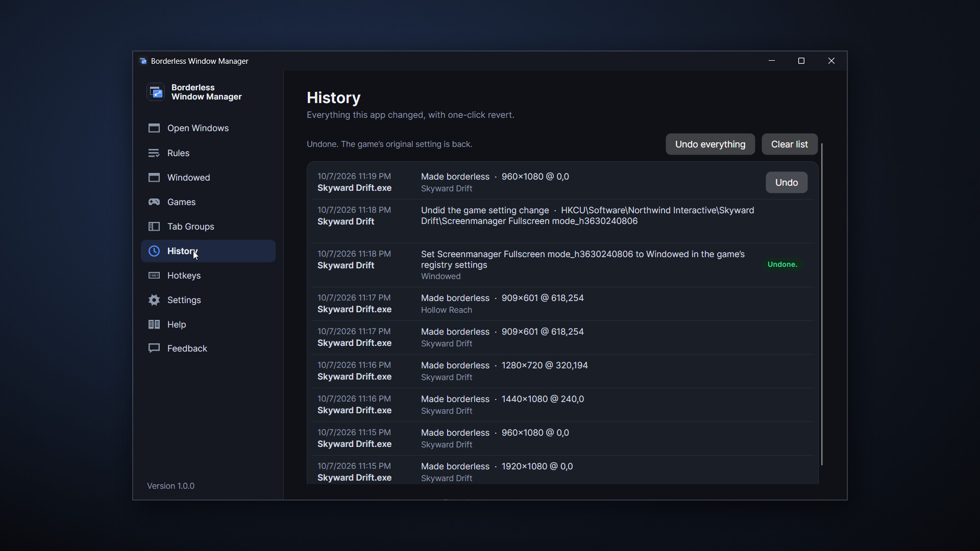Click the Version 1.0.0 label
Screen dimensions: 980x551
(170, 486)
